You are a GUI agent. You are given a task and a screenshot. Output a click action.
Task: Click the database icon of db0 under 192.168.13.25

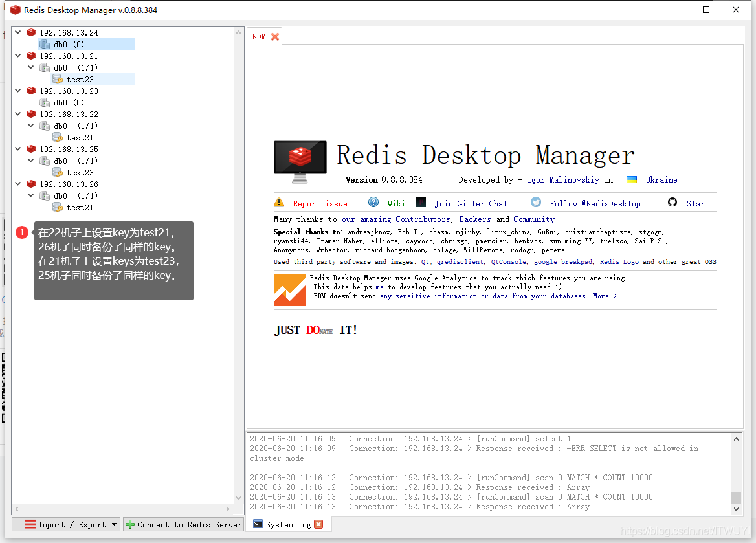tap(45, 161)
